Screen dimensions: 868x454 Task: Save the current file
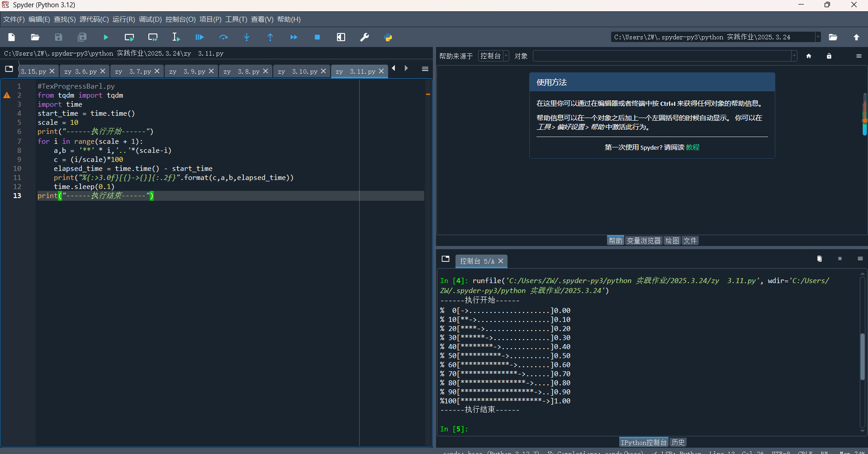(59, 37)
